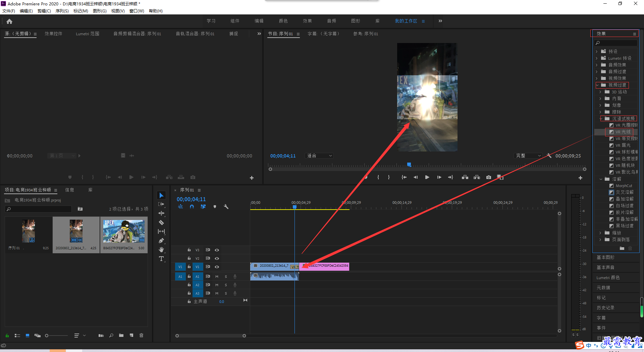The width and height of the screenshot is (644, 352).
Task: Expand the 3D 运动 folder
Action: [x=600, y=92]
